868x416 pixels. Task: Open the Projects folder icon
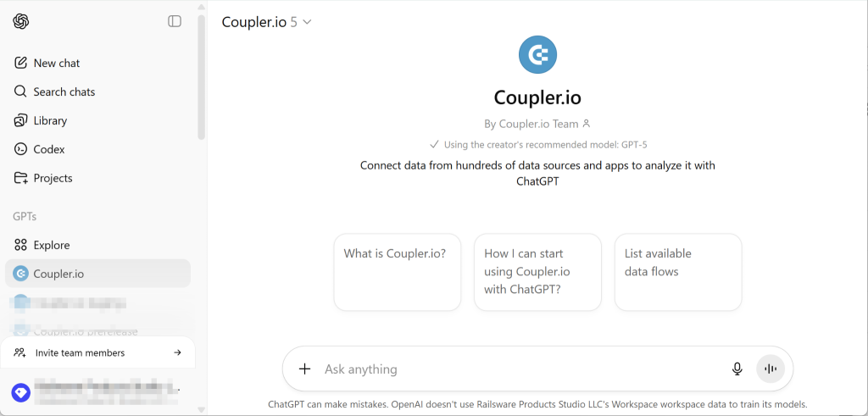(x=21, y=178)
